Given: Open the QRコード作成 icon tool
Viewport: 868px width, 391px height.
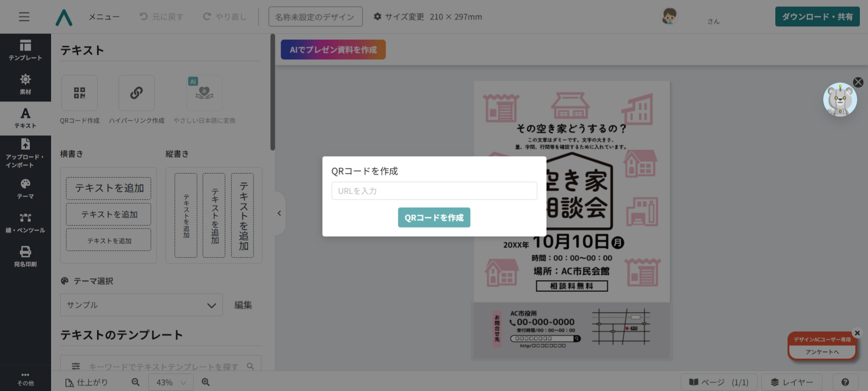Looking at the screenshot, I should pos(80,93).
